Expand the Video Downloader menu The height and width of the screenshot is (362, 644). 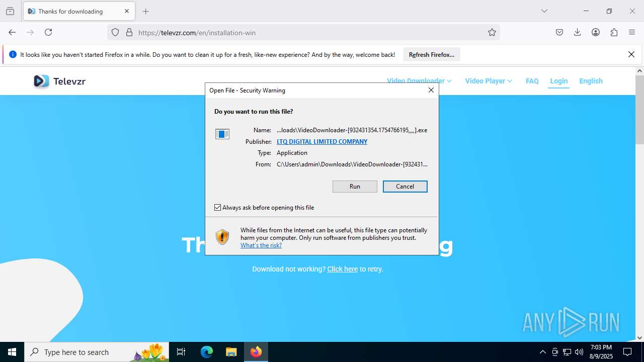419,81
